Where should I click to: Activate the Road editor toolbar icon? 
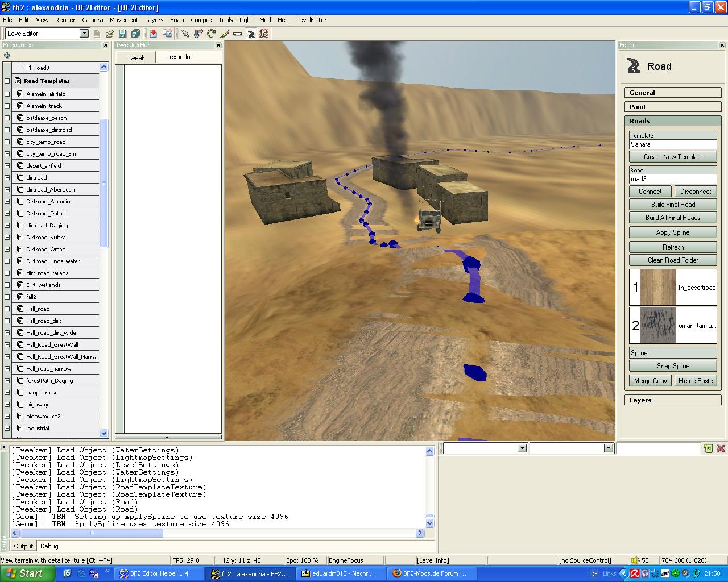click(251, 34)
